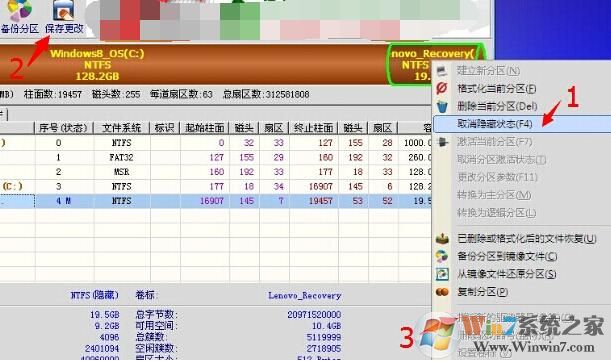Click the 格式化当前分区 red icon
The image size is (611, 361).
(442, 88)
